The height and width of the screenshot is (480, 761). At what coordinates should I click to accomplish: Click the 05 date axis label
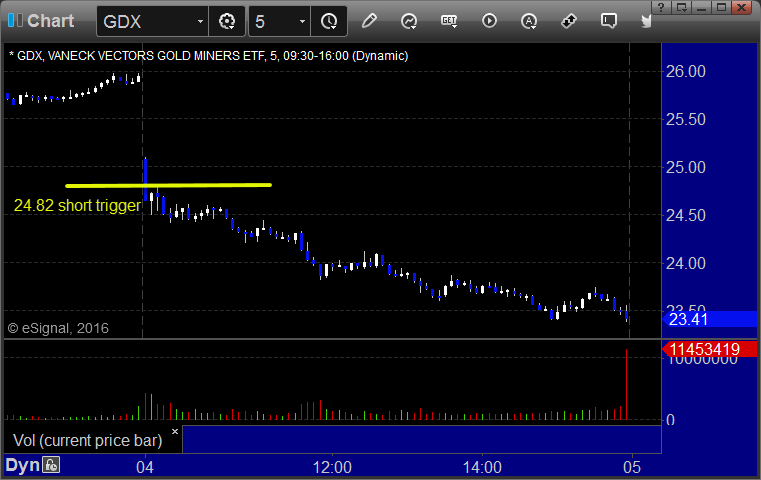point(632,467)
